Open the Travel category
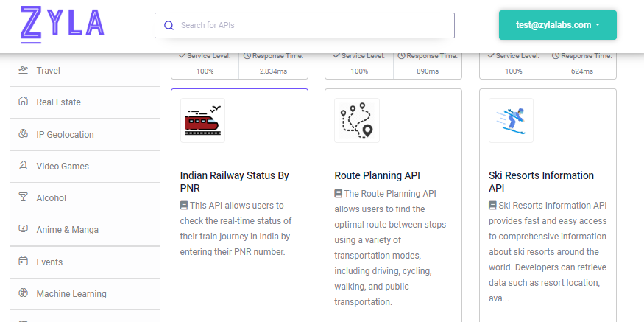The height and width of the screenshot is (322, 644). click(x=85, y=71)
